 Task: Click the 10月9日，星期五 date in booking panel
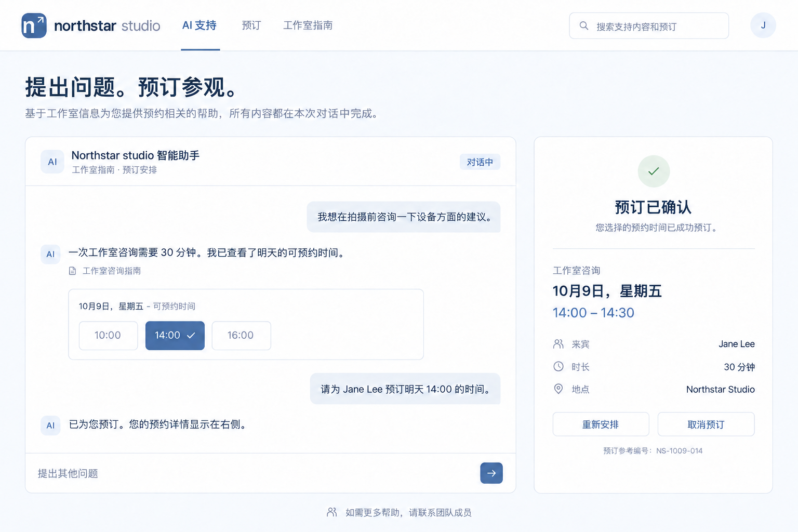pos(607,291)
